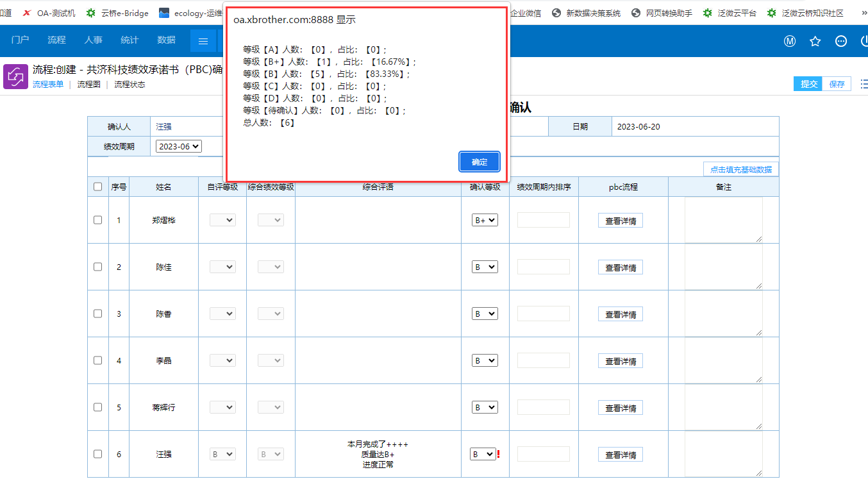Image resolution: width=868 pixels, height=495 pixels.
Task: Open the 云桥e-Bridge bookmark
Action: (x=117, y=13)
